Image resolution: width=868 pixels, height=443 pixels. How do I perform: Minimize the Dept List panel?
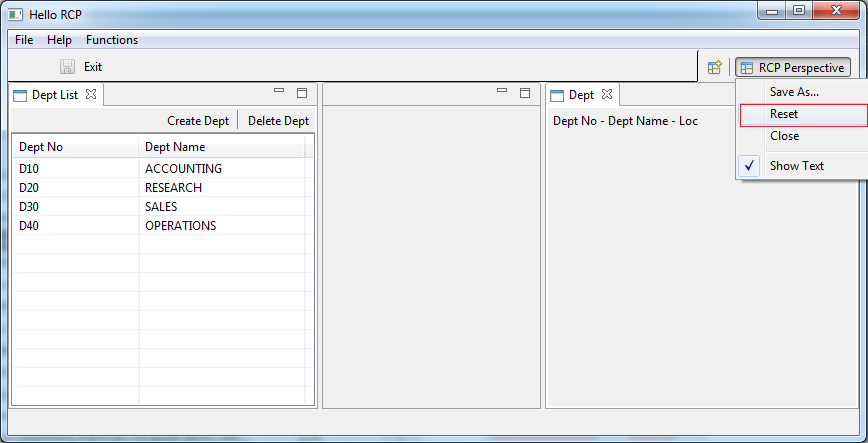(279, 91)
